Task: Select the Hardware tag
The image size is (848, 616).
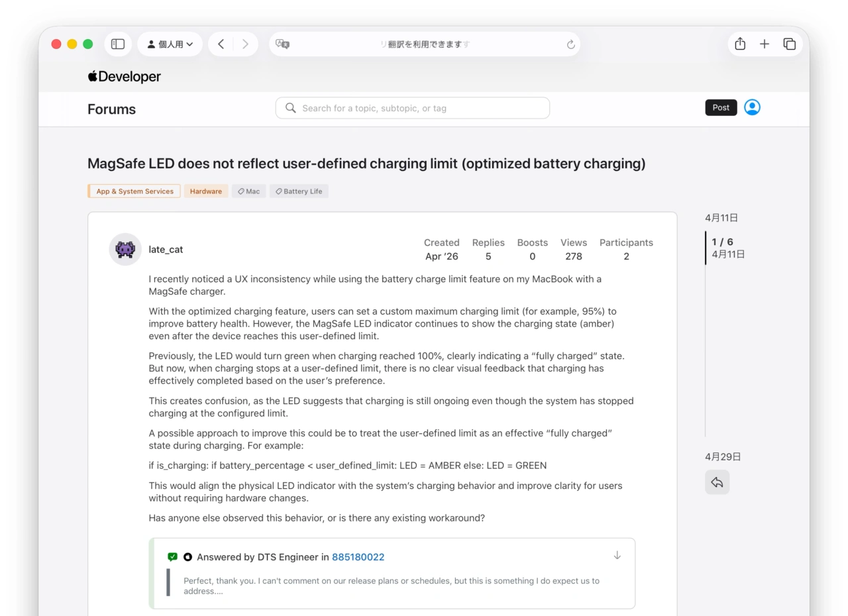Action: coord(206,191)
